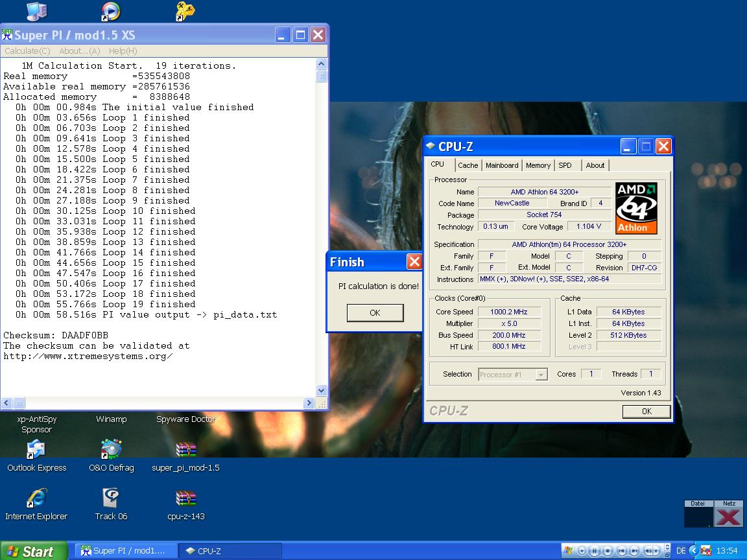
Task: Click Super PI horizontal scroll left arrow
Action: [6, 403]
